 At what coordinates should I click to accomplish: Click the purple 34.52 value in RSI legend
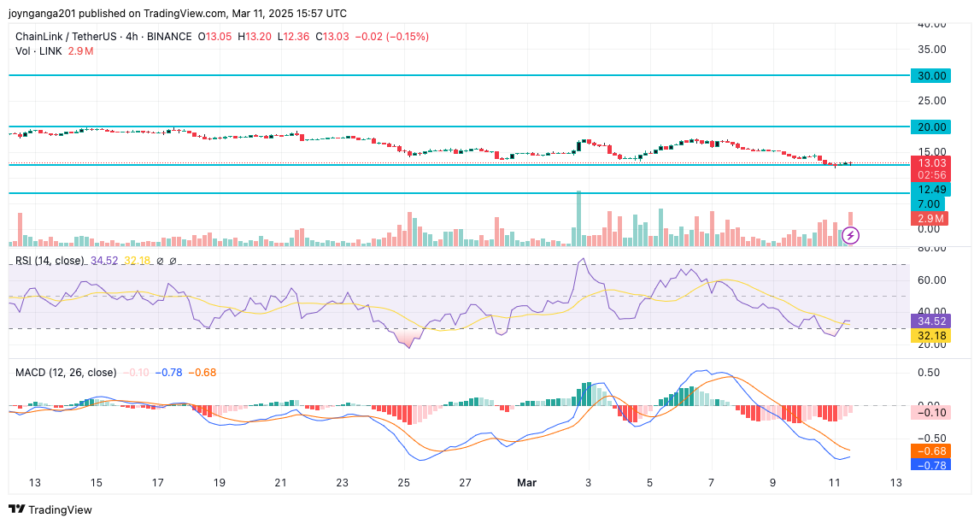pos(103,260)
